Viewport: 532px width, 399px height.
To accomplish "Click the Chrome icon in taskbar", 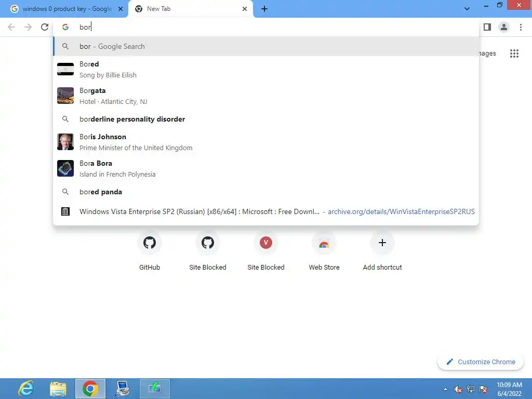I will [90, 389].
